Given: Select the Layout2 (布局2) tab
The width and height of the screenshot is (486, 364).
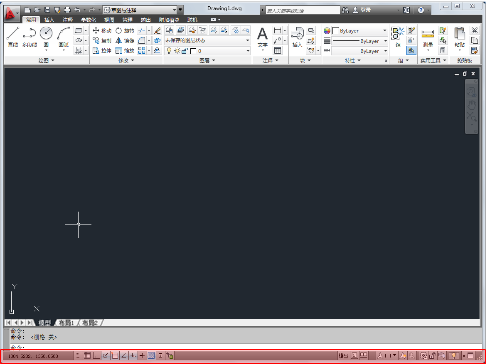Looking at the screenshot, I should [90, 323].
